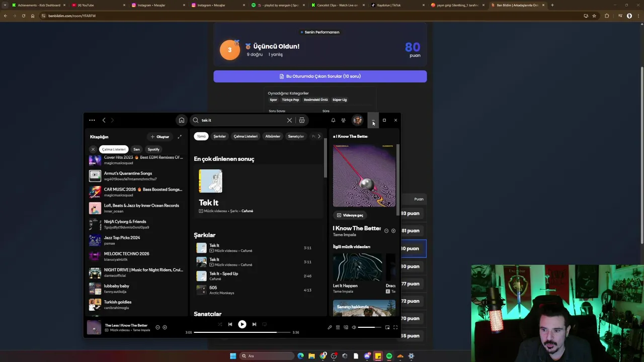Expand Kitaplığın library to full view
Screen dimensions: 644x362
[x=180, y=137]
